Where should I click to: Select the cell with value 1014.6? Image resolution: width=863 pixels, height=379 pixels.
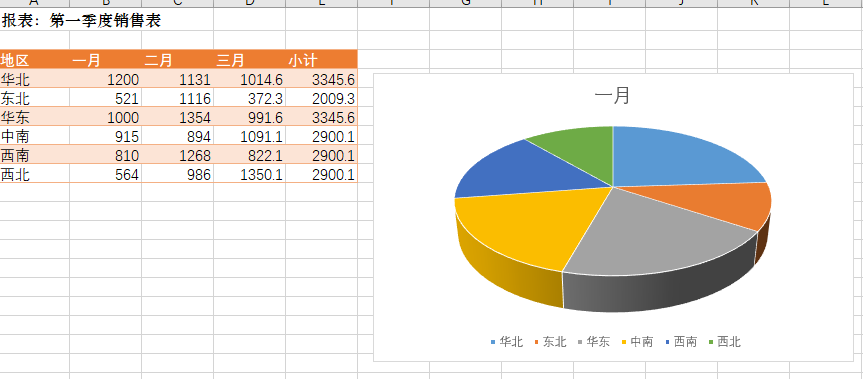pos(249,79)
